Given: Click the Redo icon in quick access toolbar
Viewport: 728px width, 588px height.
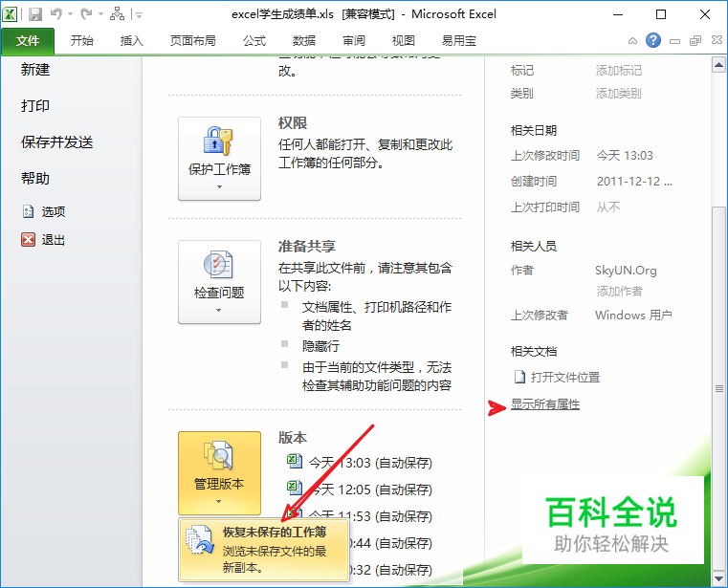Looking at the screenshot, I should point(86,14).
